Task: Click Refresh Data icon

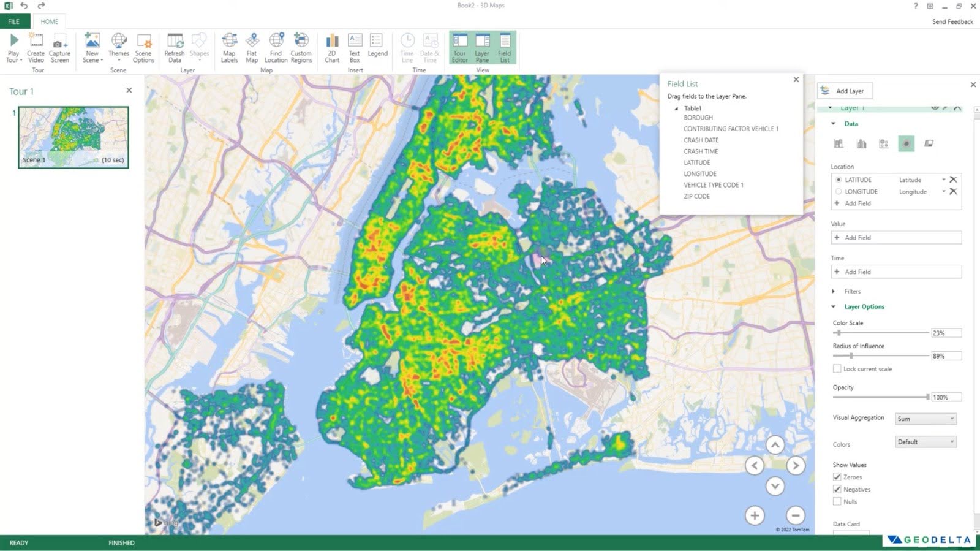Action: [175, 42]
